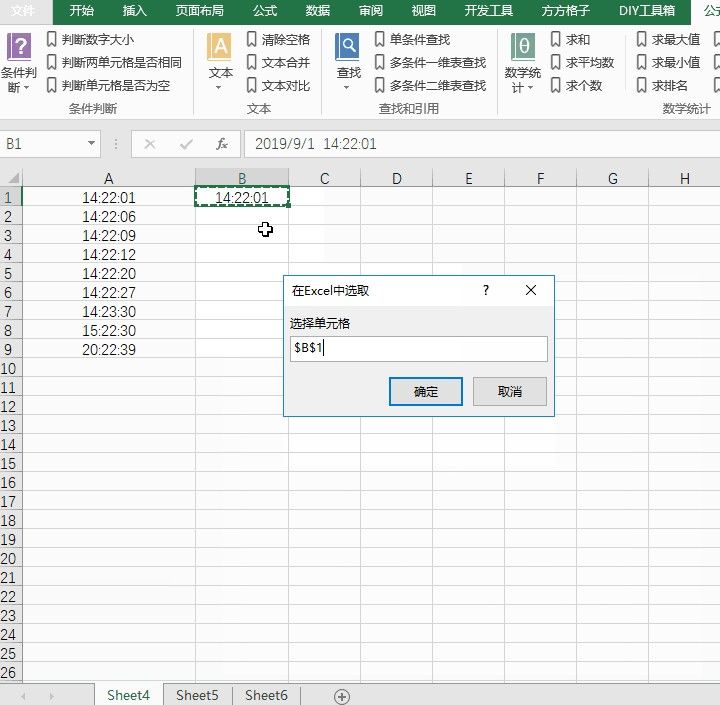The image size is (720, 705).
Task: Select cell A5 containing 14:22:20
Action: (109, 274)
